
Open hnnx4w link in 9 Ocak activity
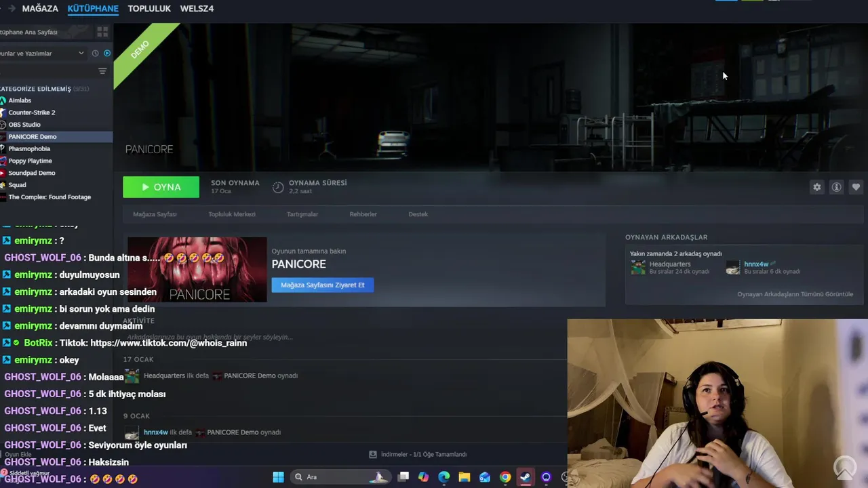coord(156,432)
